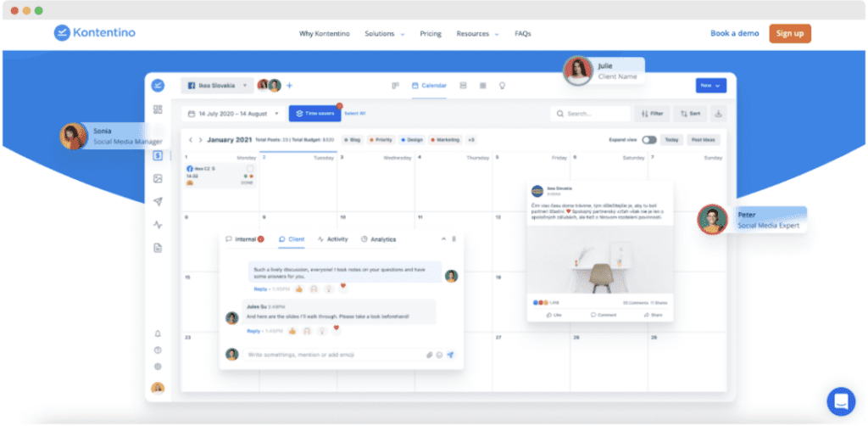Viewport: 868px width, 426px height.
Task: Add a team member with plus icon
Action: pos(289,86)
